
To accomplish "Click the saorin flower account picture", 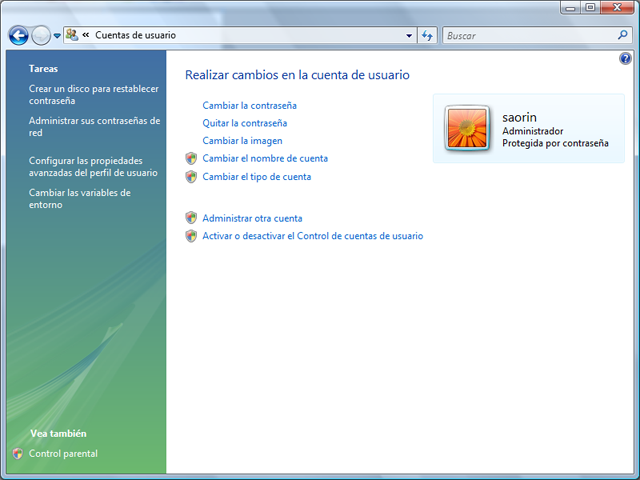I will [x=467, y=129].
